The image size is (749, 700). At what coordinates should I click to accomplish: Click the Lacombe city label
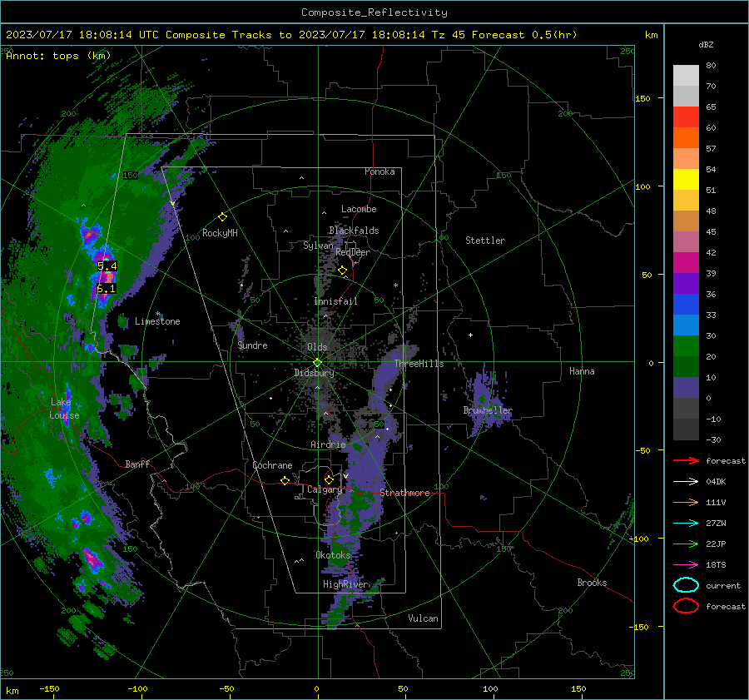click(359, 209)
